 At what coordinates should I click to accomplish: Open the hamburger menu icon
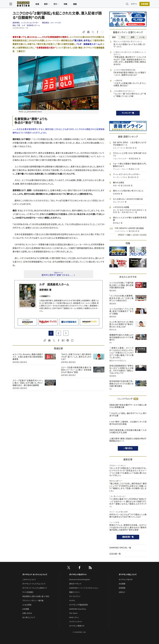(x=11, y=4)
